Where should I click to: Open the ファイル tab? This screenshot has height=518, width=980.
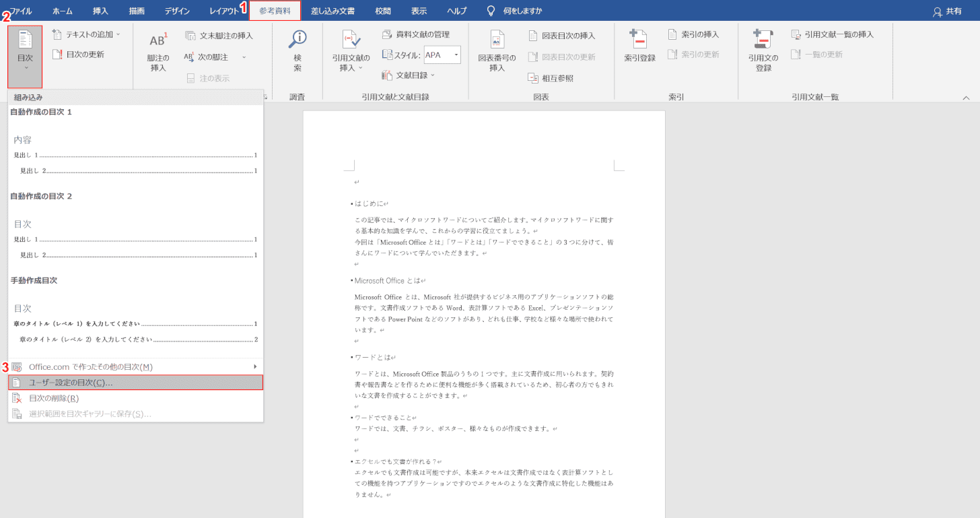20,11
